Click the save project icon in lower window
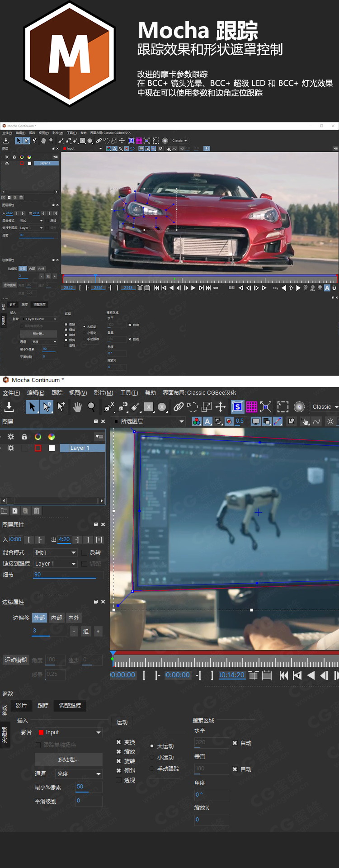 coord(9,407)
